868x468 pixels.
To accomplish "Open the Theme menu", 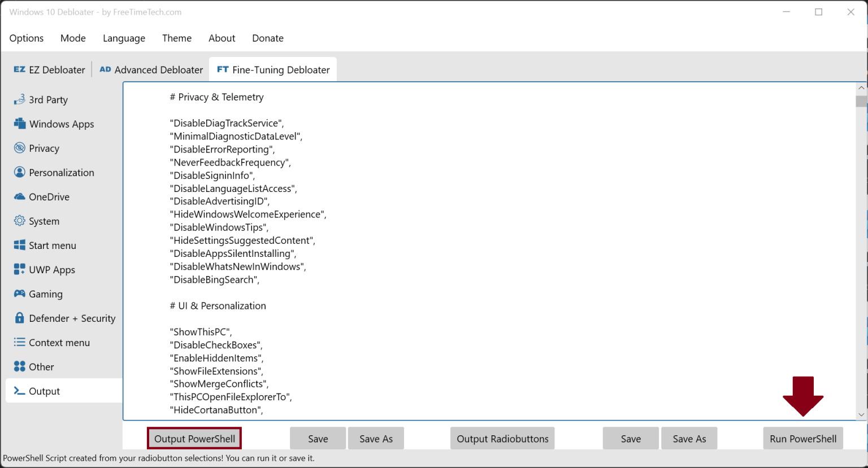I will click(x=177, y=38).
